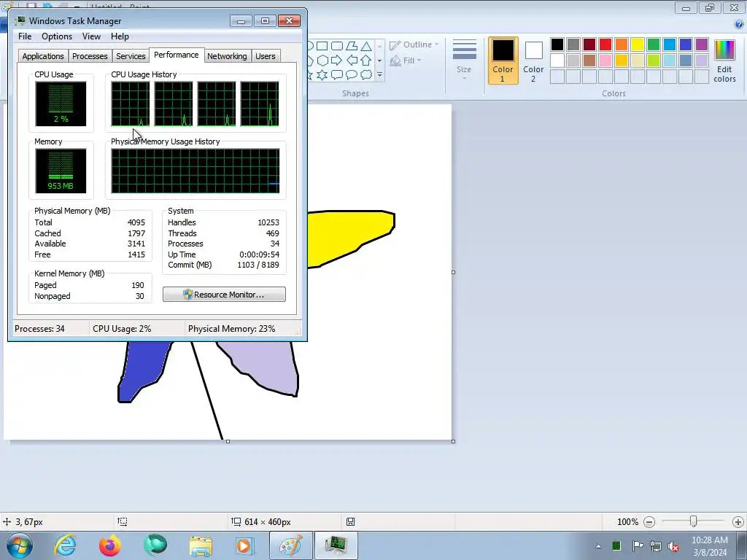This screenshot has width=747, height=560.
Task: Click 'Physical Memory: 23%' in status bar
Action: [231, 329]
